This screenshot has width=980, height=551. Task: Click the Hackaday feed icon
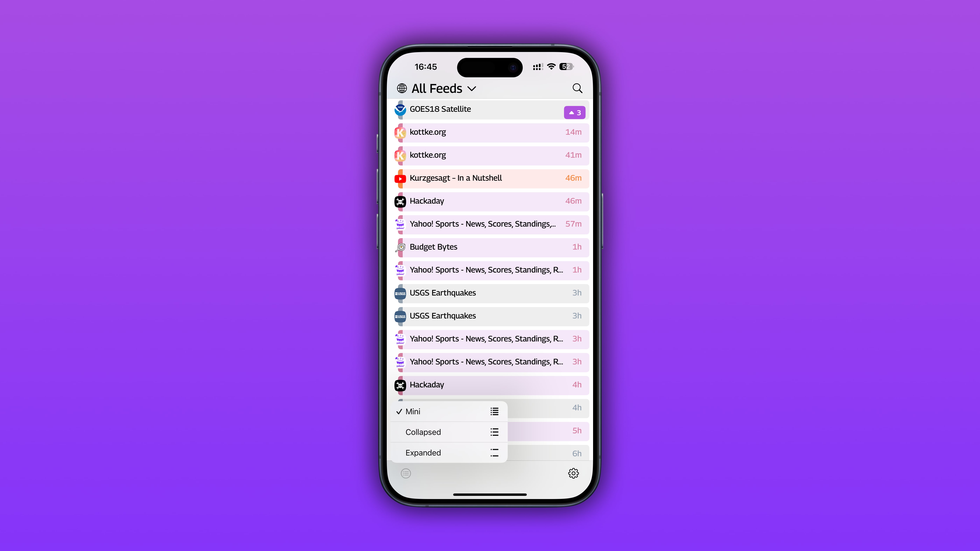400,200
